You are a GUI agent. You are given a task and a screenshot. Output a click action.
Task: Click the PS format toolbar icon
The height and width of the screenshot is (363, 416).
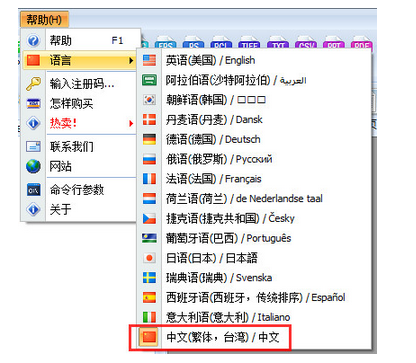pyautogui.click(x=194, y=43)
